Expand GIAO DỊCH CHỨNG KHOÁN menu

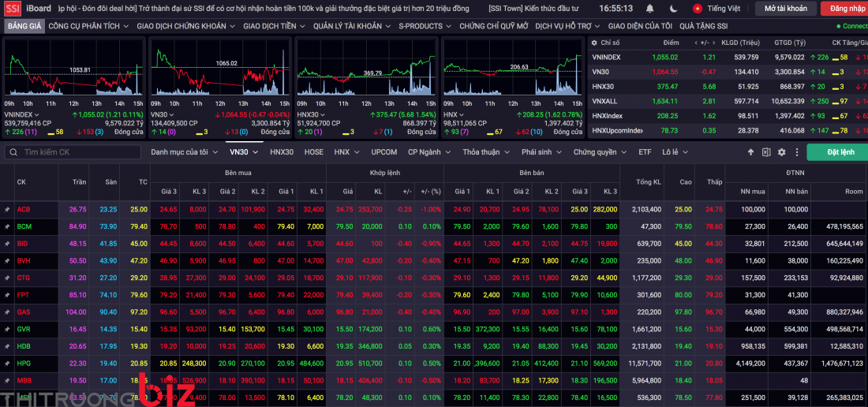point(186,26)
